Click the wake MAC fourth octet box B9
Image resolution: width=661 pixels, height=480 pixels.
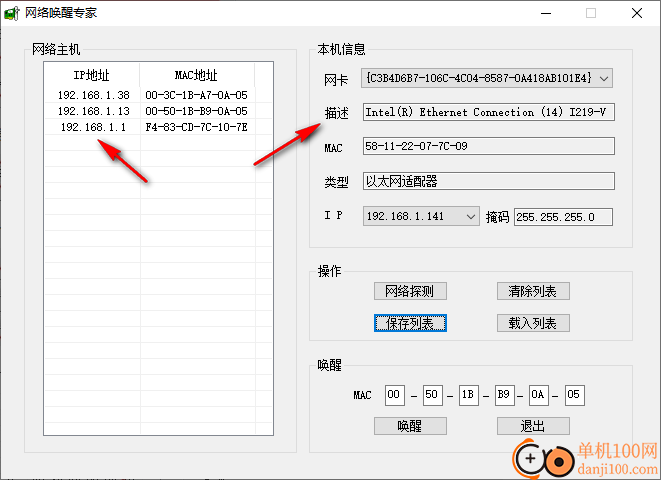pos(504,395)
